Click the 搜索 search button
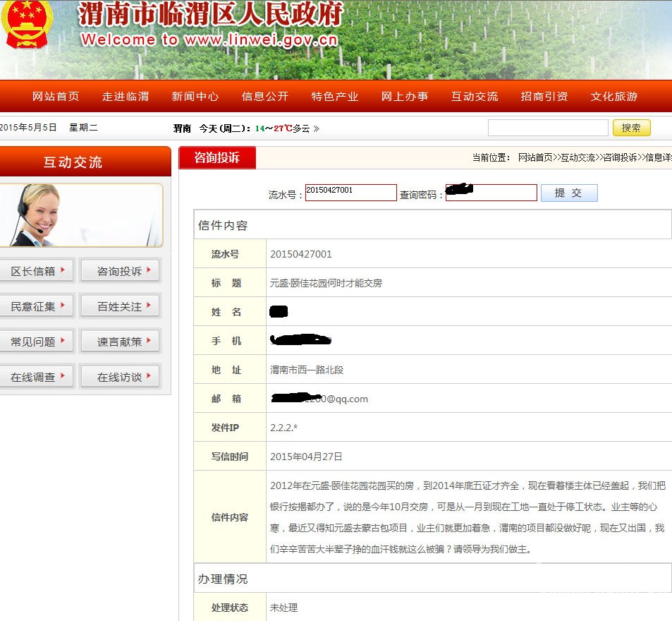Viewport: 672px width, 621px height. 632,128
